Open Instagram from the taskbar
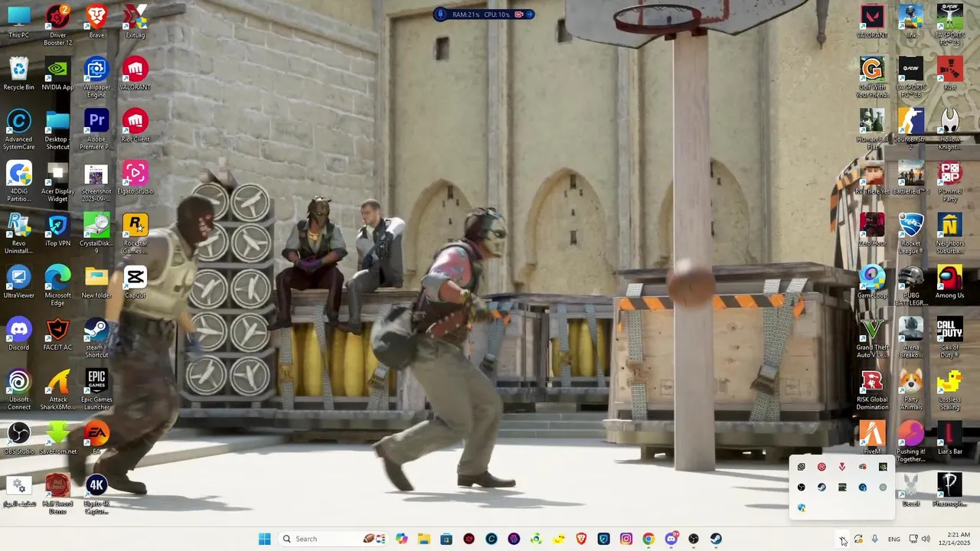Screen dimensions: 980x551 pyautogui.click(x=626, y=539)
